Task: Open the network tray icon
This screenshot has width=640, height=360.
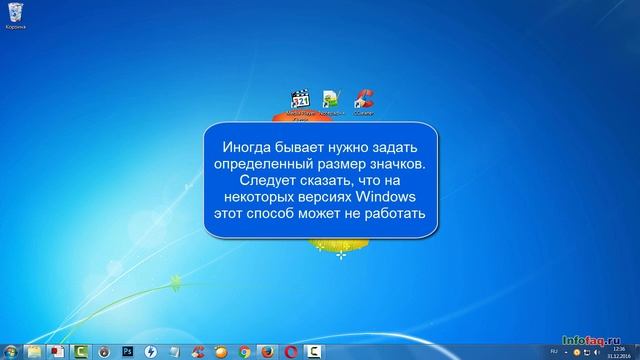Action: tap(587, 352)
